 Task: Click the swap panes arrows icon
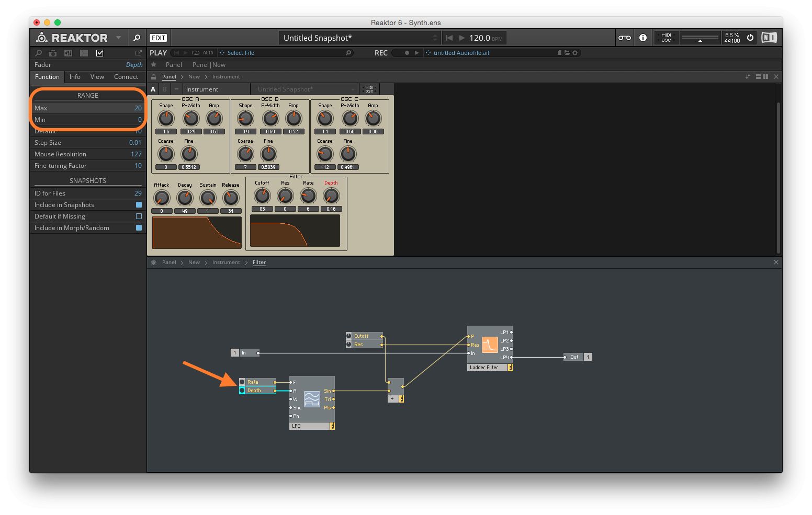click(748, 77)
